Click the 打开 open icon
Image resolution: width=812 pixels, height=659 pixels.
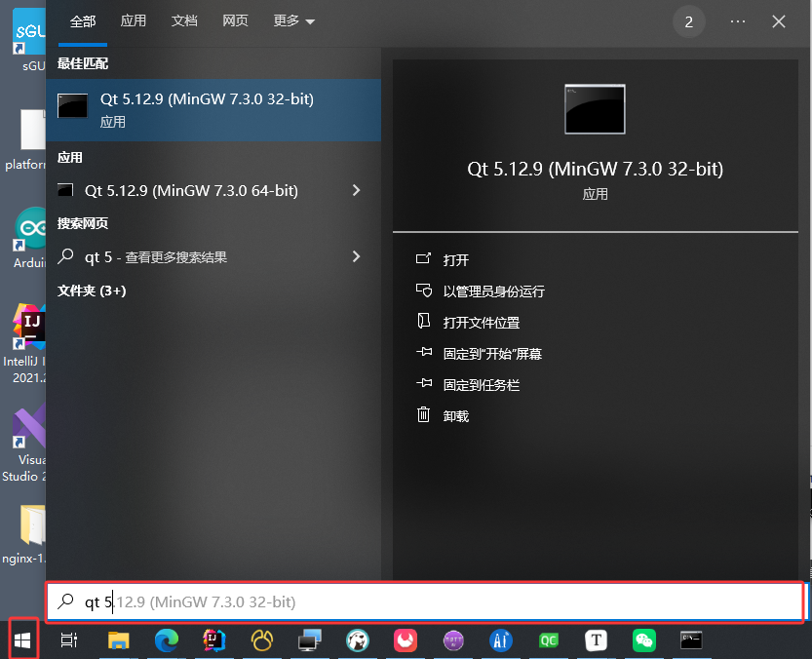click(424, 258)
